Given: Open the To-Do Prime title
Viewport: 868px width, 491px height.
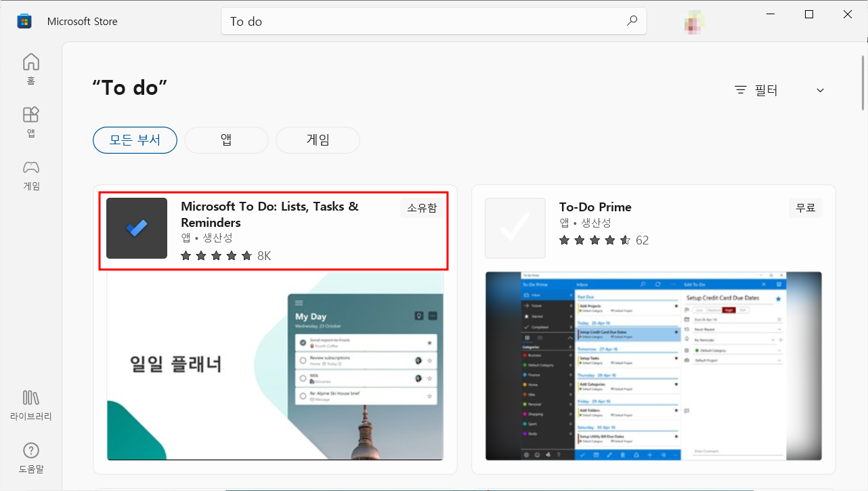Looking at the screenshot, I should 595,207.
